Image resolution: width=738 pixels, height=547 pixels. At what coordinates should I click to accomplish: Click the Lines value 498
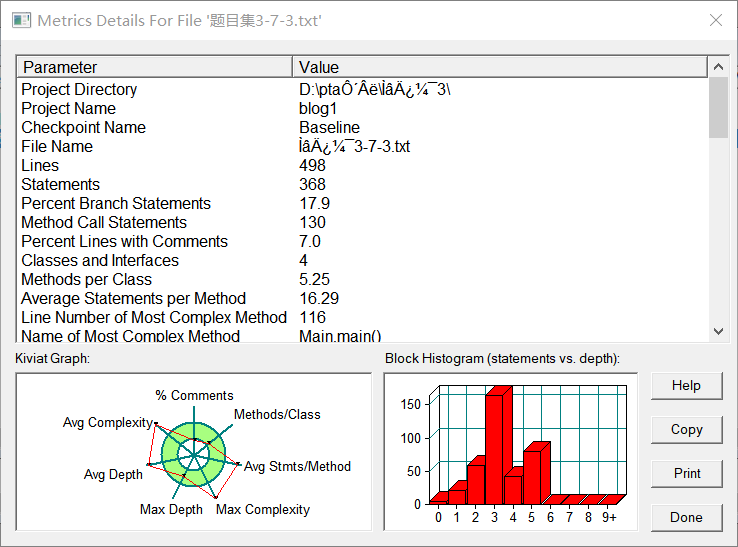313,165
